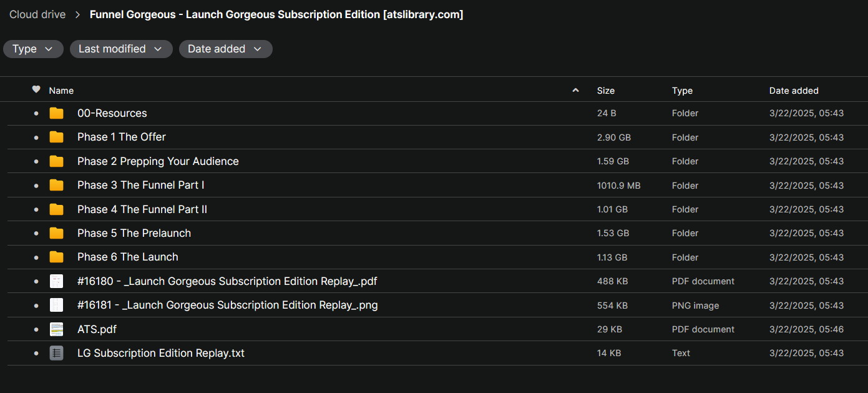
Task: Click folder icon for Phase 5 The Prelaunch
Action: pos(57,233)
